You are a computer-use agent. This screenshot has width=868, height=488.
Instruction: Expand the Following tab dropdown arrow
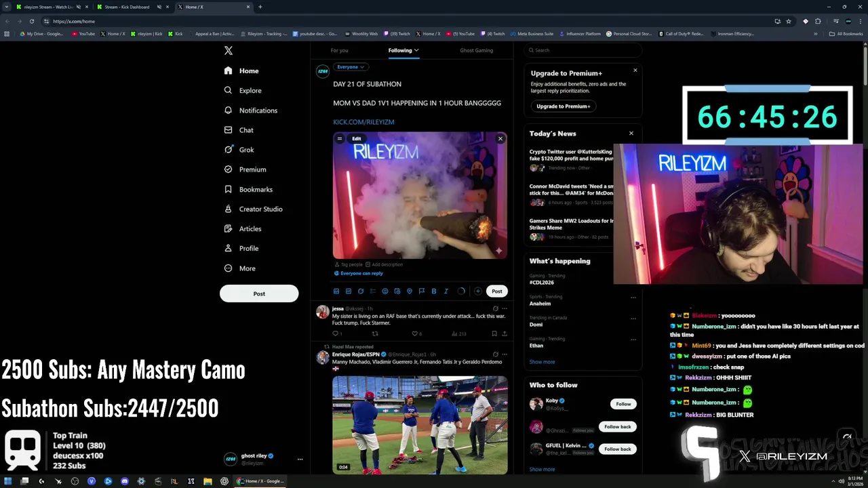(416, 50)
